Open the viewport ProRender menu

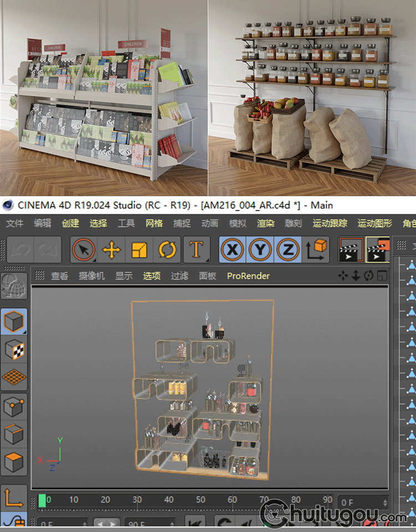click(x=248, y=275)
